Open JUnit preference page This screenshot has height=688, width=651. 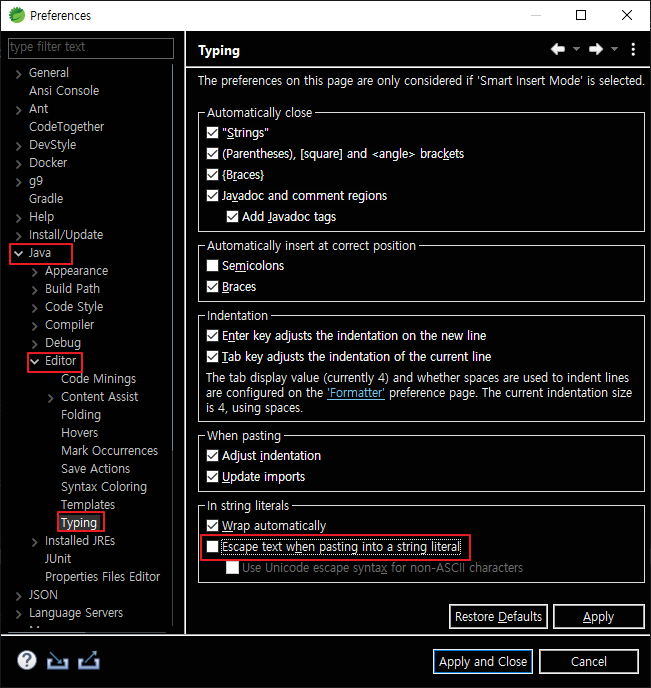click(58, 559)
